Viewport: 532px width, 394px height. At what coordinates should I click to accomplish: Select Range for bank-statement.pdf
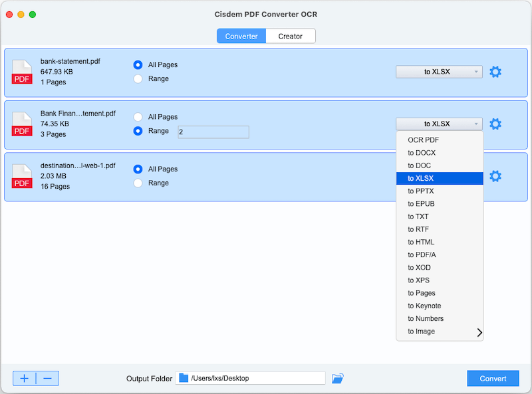pyautogui.click(x=138, y=78)
